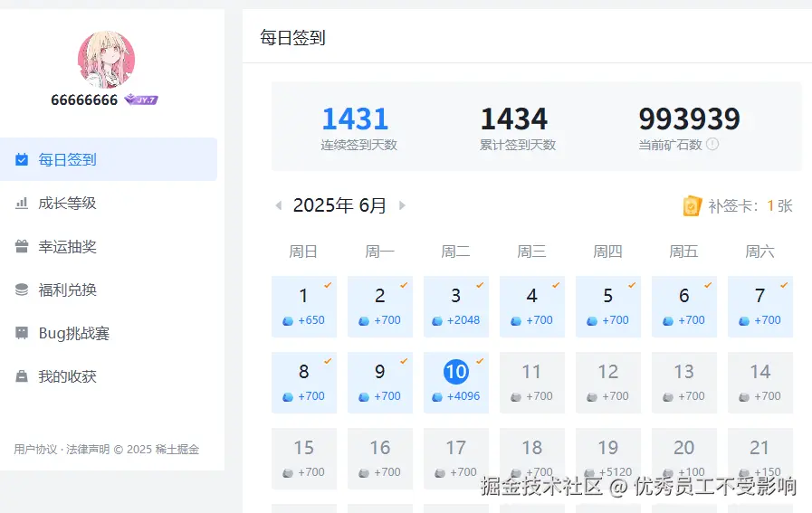Click the 成长等级 bar chart icon
This screenshot has height=513, width=812.
tap(22, 204)
